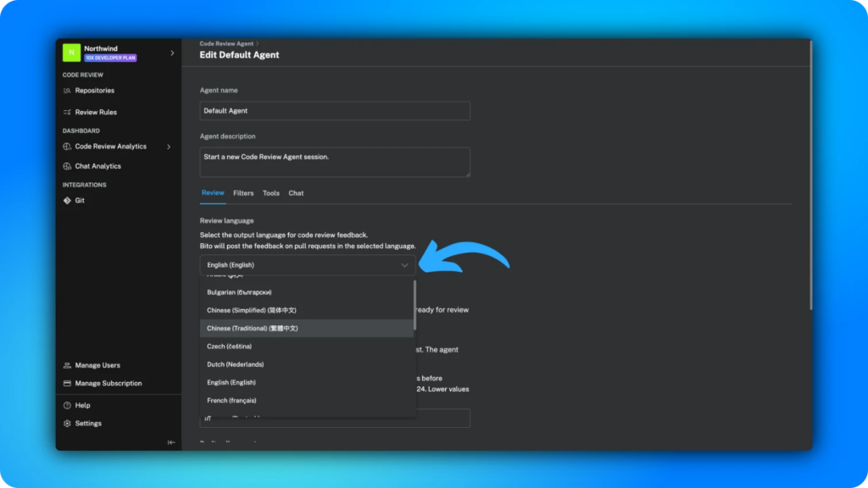Click the Manage Subscription card icon
This screenshot has width=868, height=488.
point(67,383)
